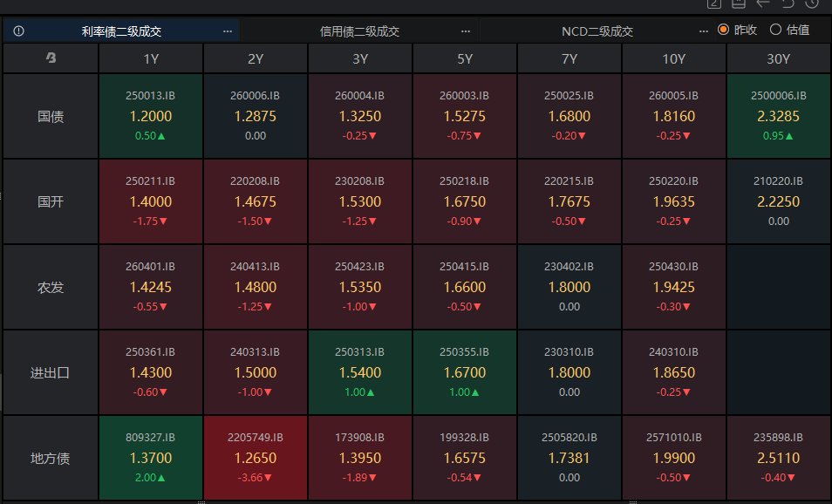Open more options on 利率债二级成交 tab
The height and width of the screenshot is (504, 832).
click(228, 31)
